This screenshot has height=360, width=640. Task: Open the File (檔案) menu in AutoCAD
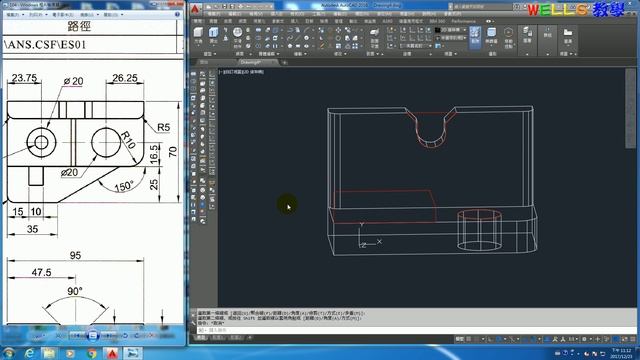pyautogui.click(x=213, y=14)
